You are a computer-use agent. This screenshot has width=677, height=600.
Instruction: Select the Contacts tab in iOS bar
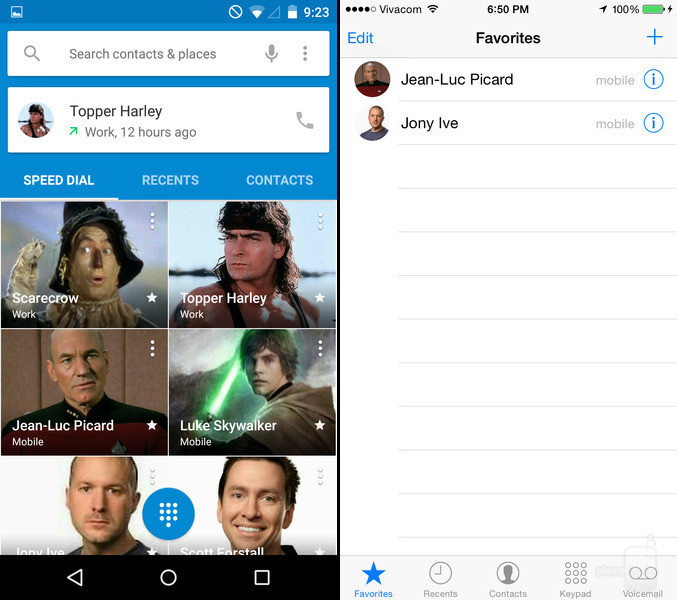pyautogui.click(x=508, y=580)
